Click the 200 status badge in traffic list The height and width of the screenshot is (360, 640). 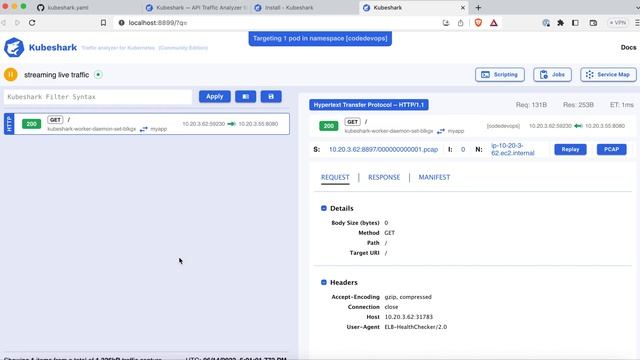[31, 124]
